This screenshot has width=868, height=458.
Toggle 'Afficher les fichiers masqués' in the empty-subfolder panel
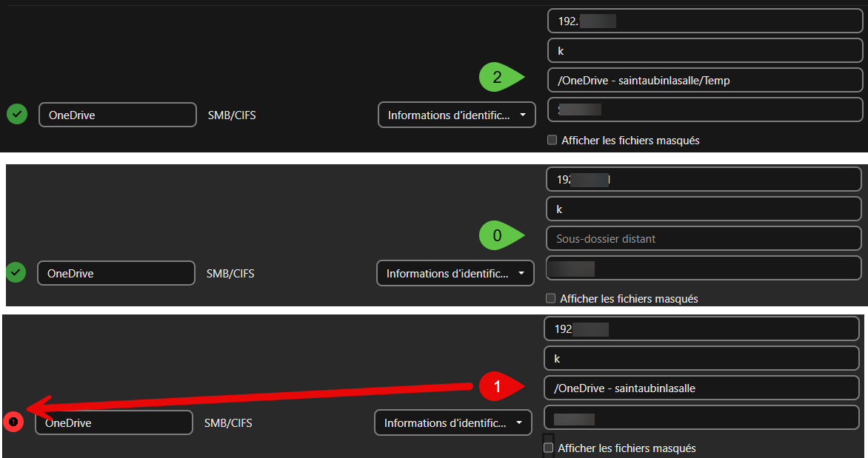tap(550, 299)
